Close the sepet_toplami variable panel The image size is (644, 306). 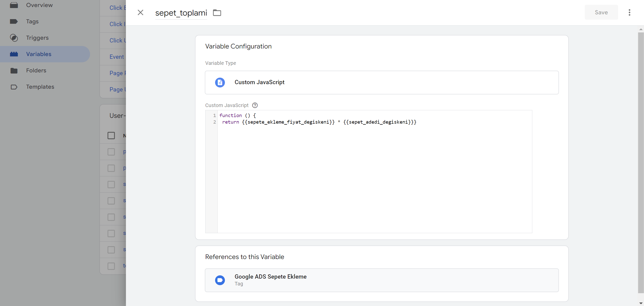coord(140,13)
